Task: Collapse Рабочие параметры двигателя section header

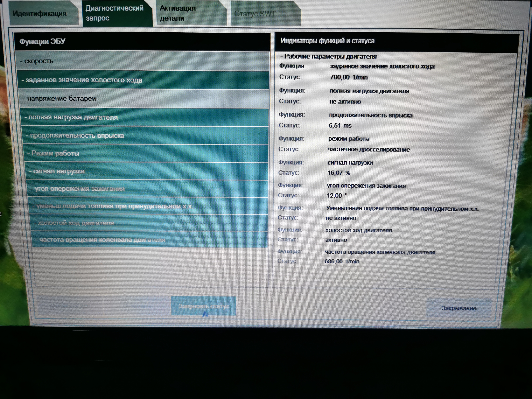Action: click(x=328, y=57)
